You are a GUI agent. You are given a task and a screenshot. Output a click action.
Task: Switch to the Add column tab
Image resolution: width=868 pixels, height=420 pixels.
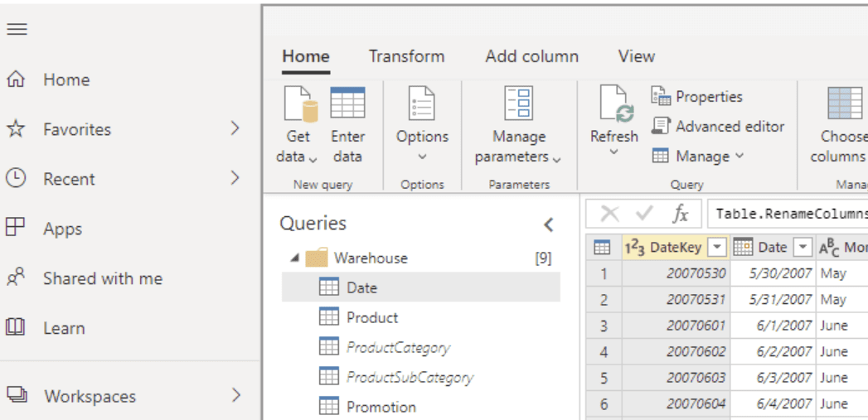tap(531, 56)
